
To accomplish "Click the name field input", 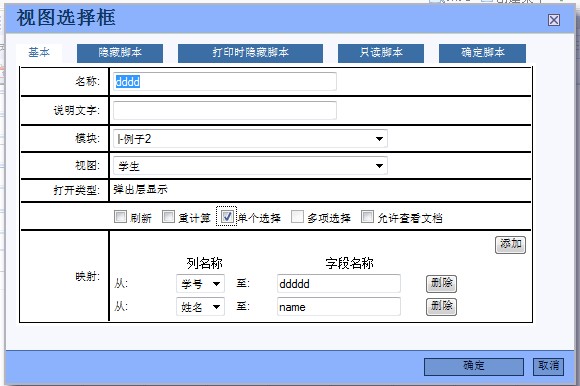I will point(338,307).
